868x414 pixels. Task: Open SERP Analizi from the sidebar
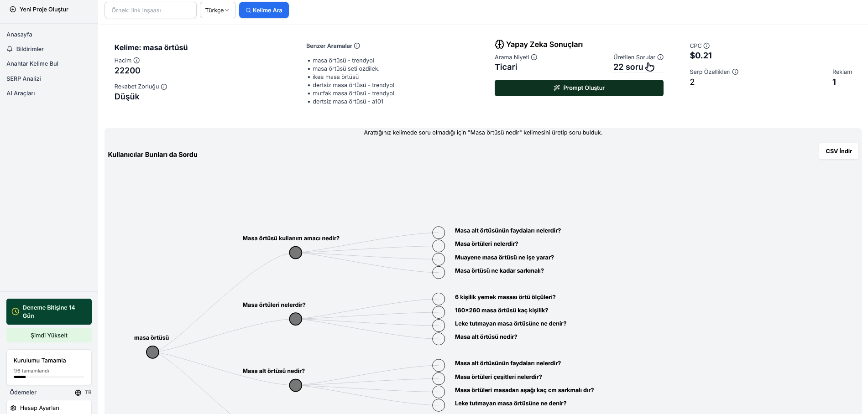click(23, 78)
